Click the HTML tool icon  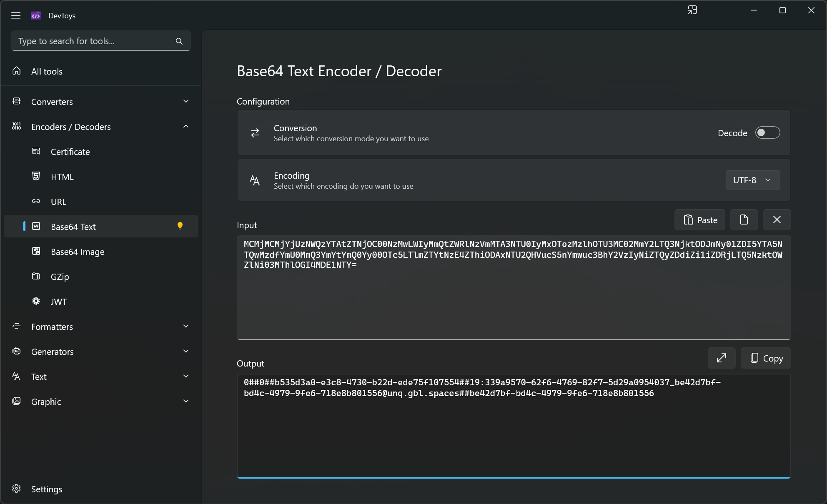click(x=36, y=177)
